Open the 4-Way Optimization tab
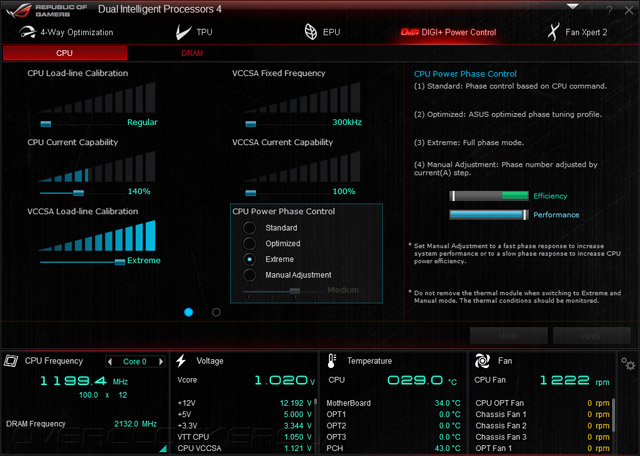 pyautogui.click(x=66, y=32)
